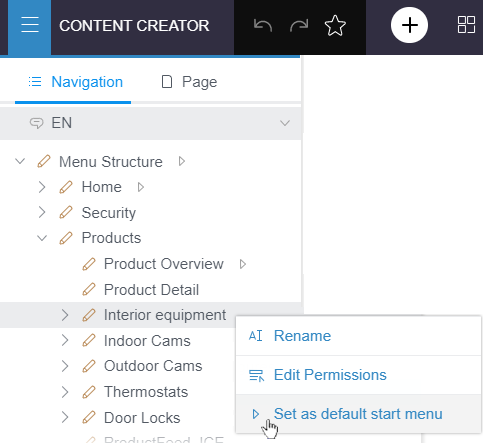
Task: Expand the Interior equipment node
Action: tap(65, 315)
